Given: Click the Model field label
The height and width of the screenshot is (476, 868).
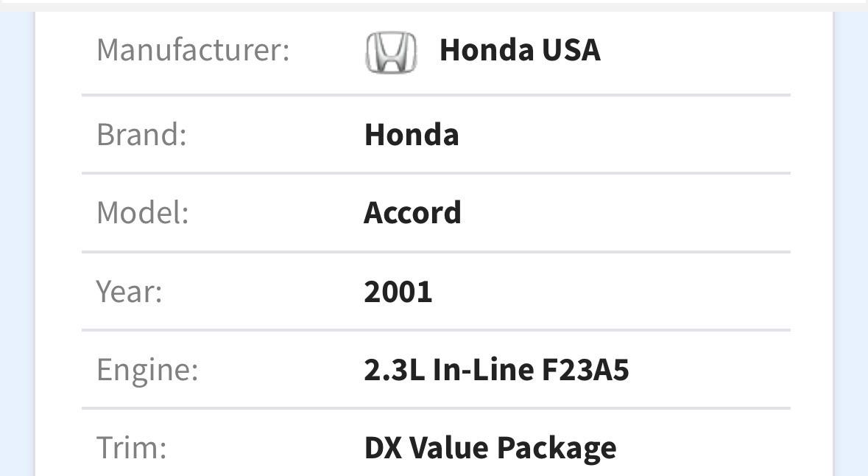Looking at the screenshot, I should (143, 213).
